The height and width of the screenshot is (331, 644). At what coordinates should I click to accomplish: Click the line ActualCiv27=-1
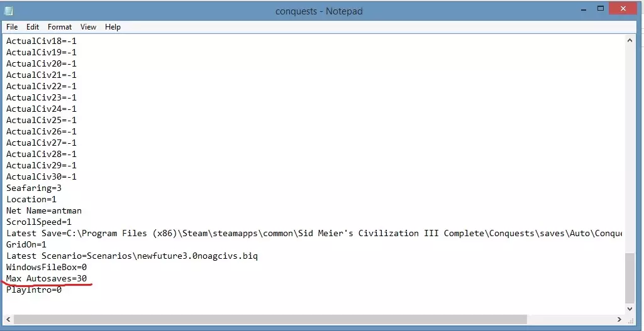point(41,143)
